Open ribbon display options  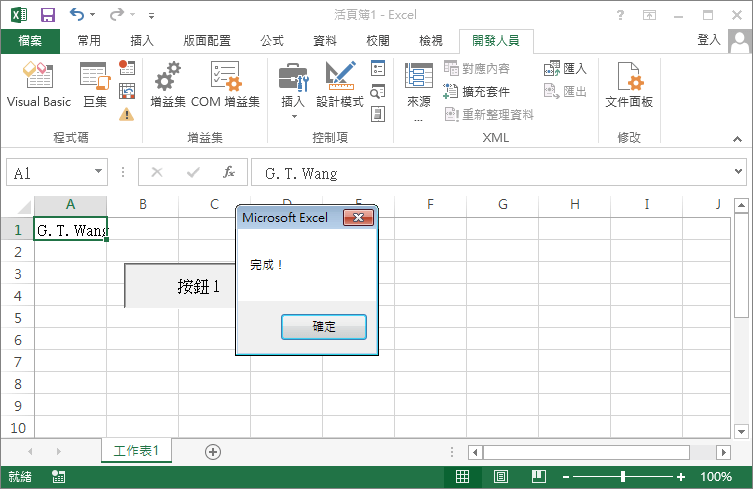tap(649, 15)
